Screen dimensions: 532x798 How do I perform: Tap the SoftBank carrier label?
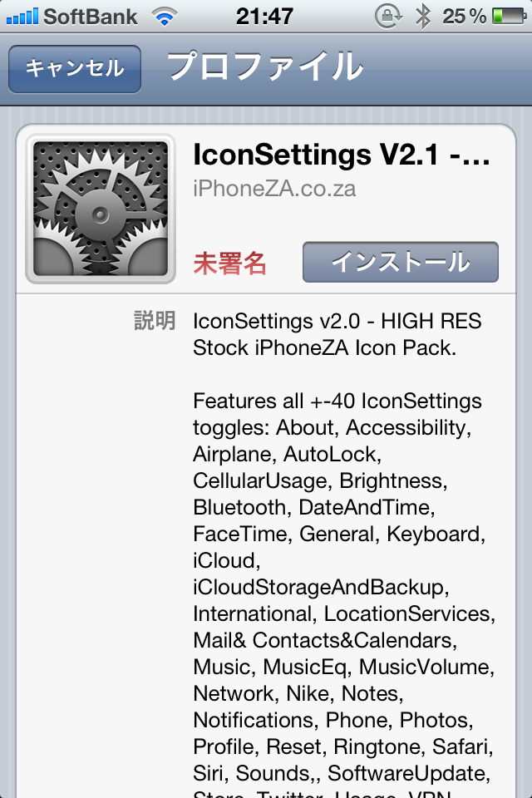90,17
